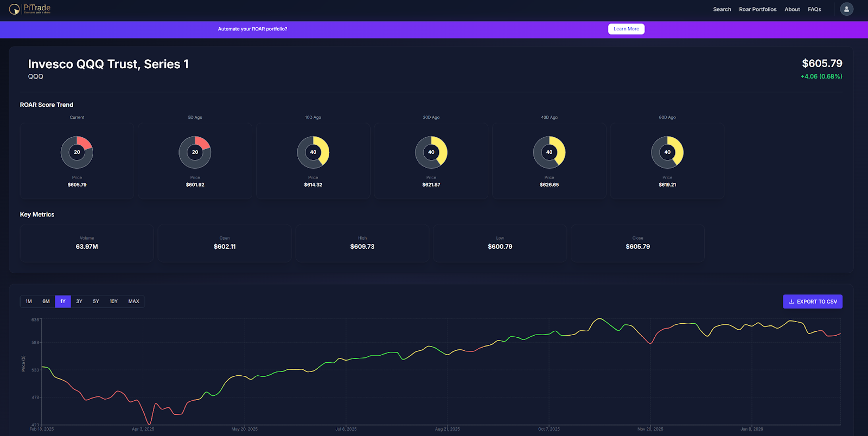Image resolution: width=868 pixels, height=436 pixels.
Task: Click the Apr 3, 2025 chart date label
Action: click(143, 429)
